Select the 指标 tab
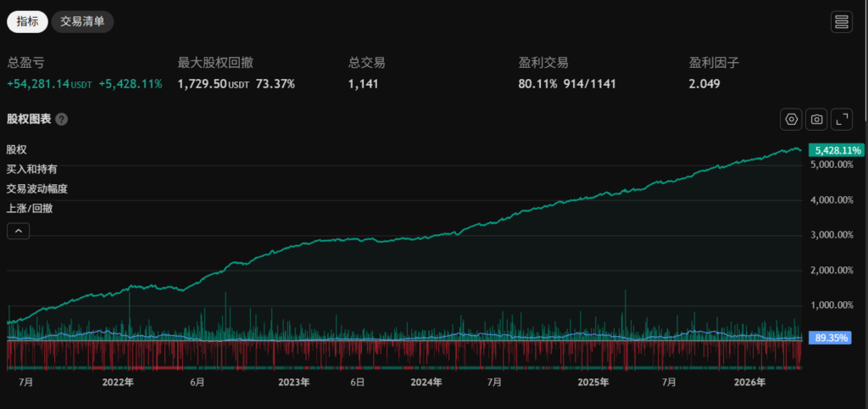Viewport: 868px width, 409px height. click(x=27, y=21)
